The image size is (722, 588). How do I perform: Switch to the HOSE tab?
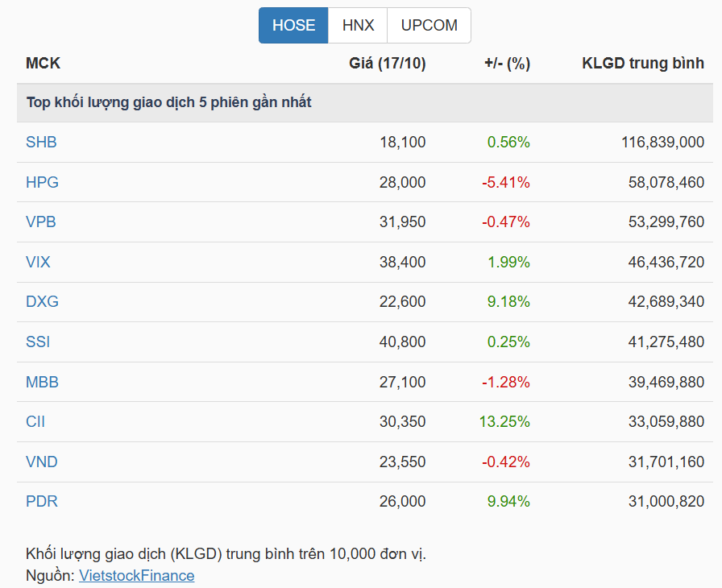(x=293, y=26)
